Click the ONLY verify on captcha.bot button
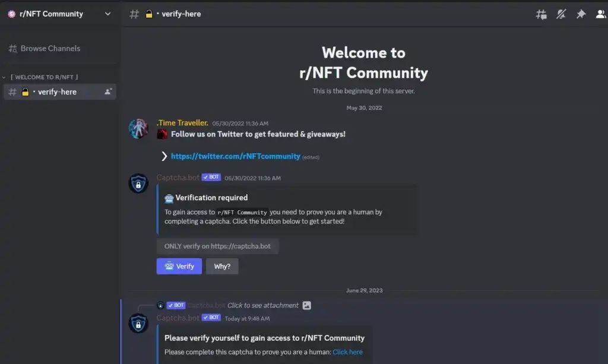The width and height of the screenshot is (608, 364). [x=217, y=246]
